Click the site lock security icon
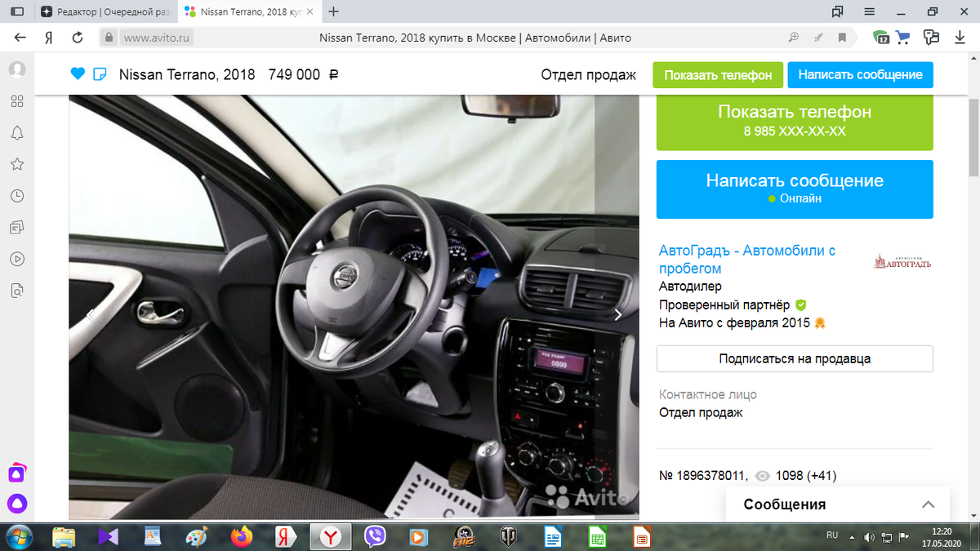Viewport: 980px width, 551px height. [x=109, y=38]
